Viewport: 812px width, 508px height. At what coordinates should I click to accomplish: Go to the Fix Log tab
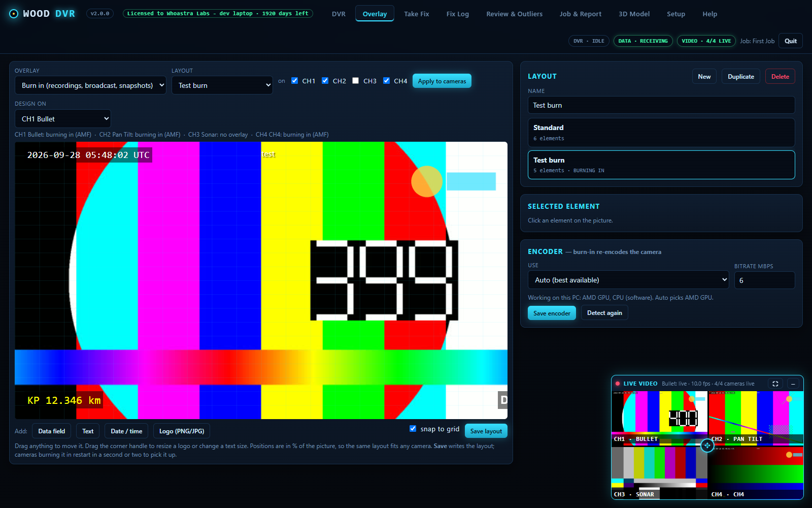tap(457, 14)
